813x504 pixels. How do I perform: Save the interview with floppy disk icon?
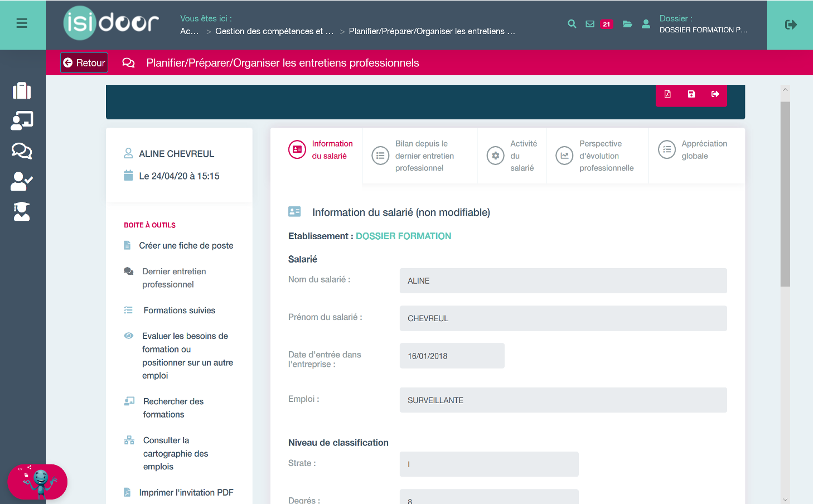click(x=691, y=94)
